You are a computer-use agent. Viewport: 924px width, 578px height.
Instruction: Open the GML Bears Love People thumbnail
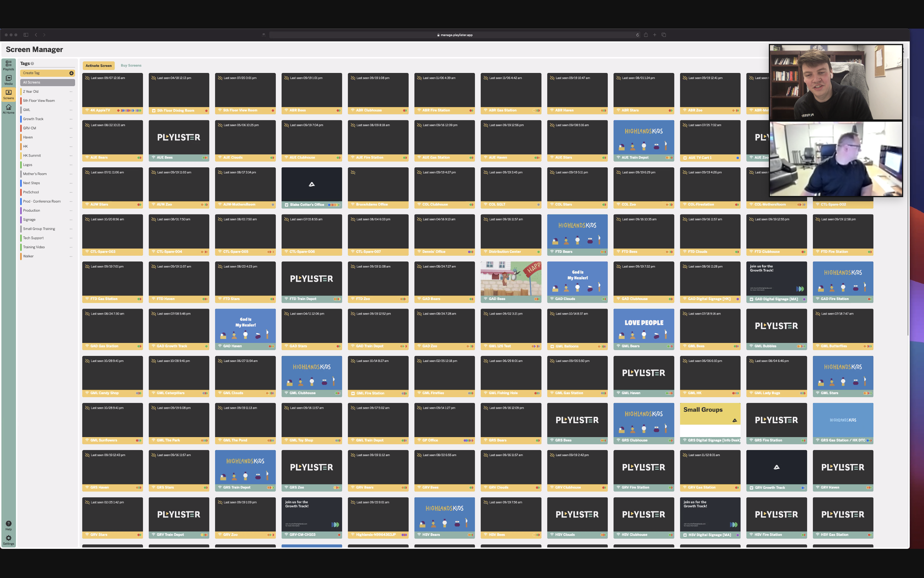click(643, 326)
